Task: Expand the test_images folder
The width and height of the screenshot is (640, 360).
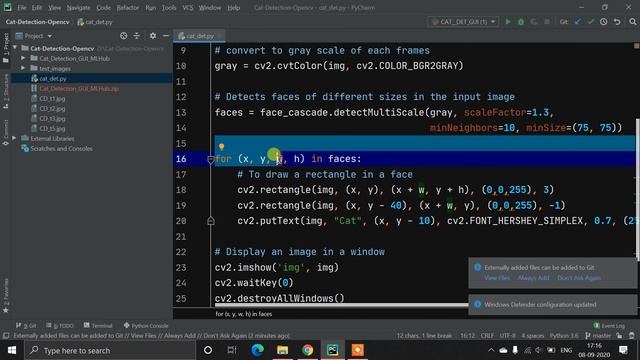Action: [23, 68]
